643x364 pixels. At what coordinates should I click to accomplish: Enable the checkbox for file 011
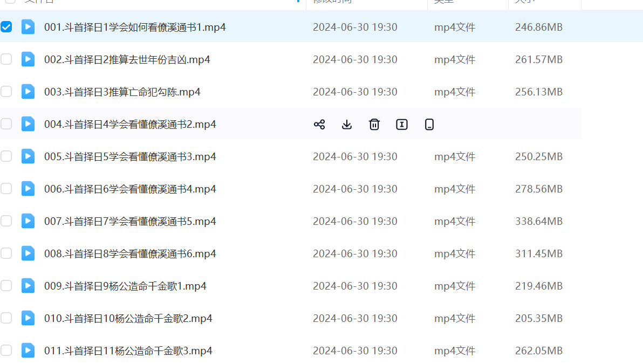click(6, 351)
